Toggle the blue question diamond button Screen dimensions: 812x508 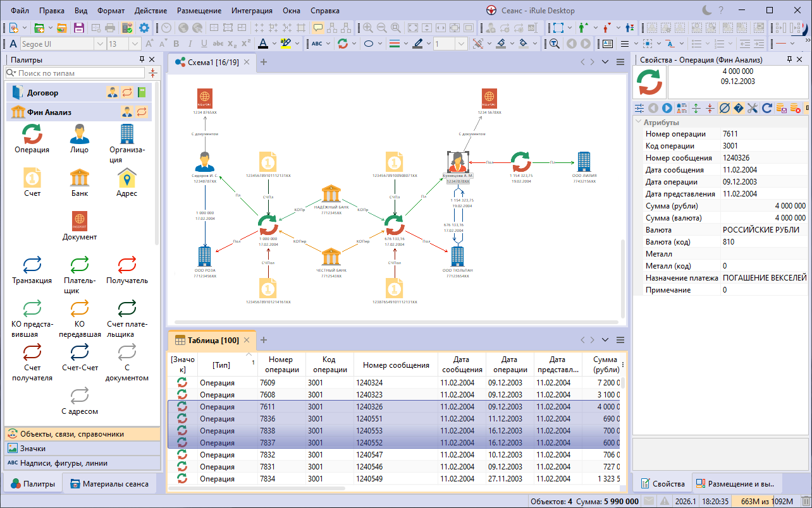(x=738, y=108)
